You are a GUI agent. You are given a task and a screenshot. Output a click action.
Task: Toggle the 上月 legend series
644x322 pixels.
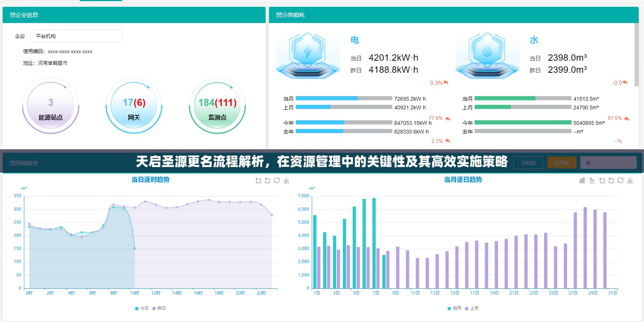tap(472, 308)
